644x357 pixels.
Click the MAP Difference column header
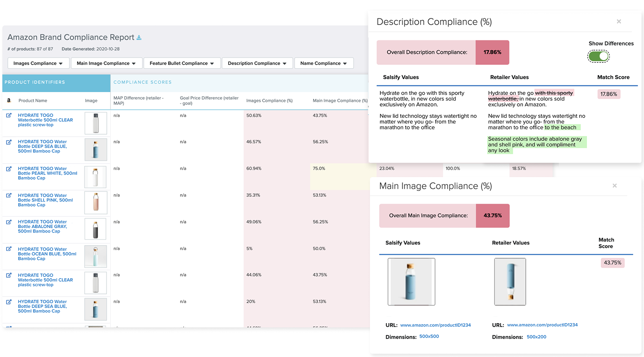pyautogui.click(x=139, y=101)
